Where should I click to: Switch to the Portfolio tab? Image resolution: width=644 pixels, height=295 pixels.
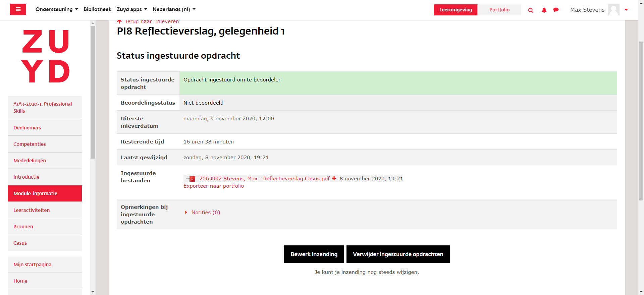coord(499,10)
